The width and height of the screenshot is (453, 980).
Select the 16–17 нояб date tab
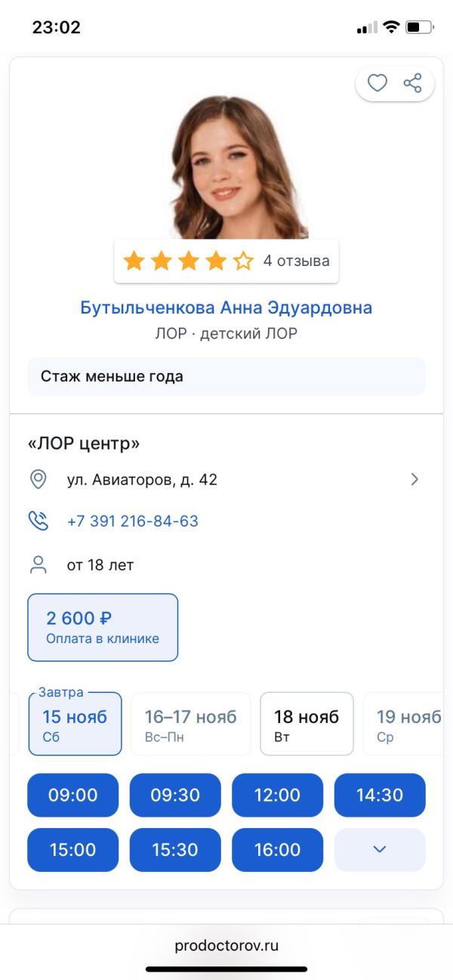click(x=190, y=723)
